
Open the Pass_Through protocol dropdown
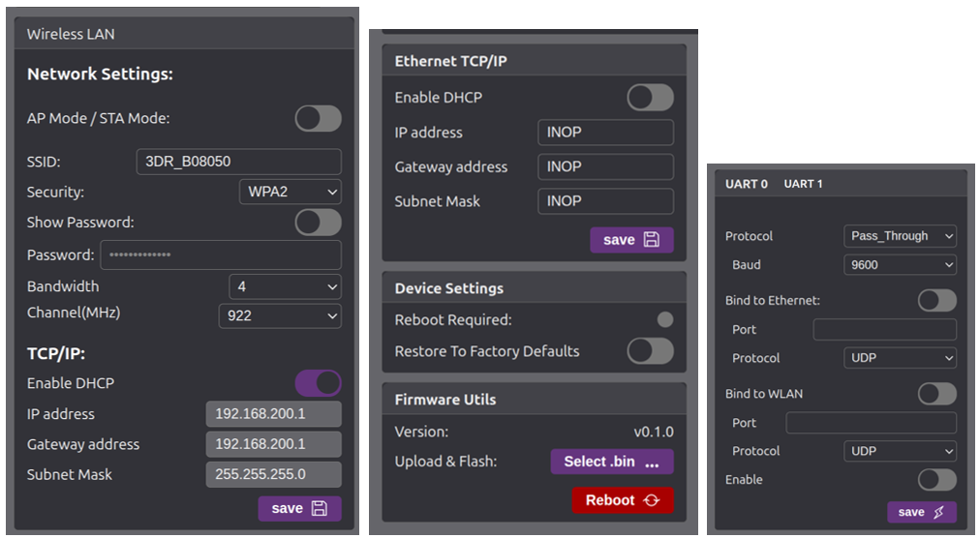900,236
